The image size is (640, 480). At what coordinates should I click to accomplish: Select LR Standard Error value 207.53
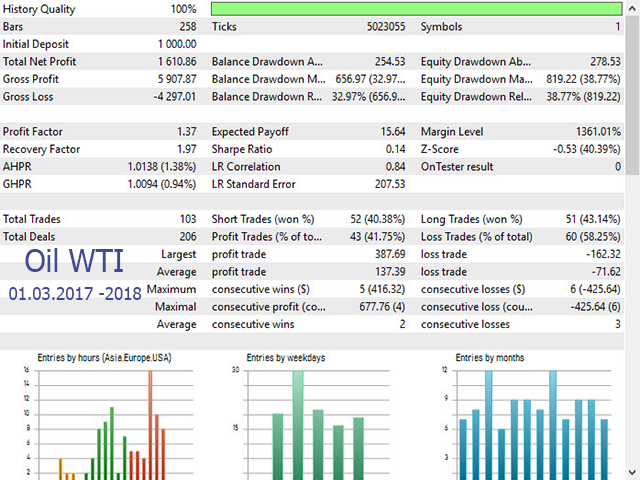click(390, 184)
